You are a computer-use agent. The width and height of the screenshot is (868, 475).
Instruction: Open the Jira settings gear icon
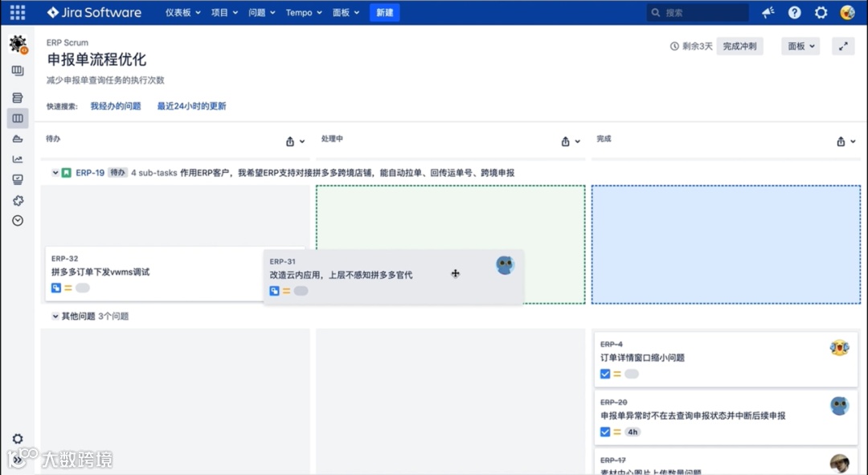click(821, 12)
